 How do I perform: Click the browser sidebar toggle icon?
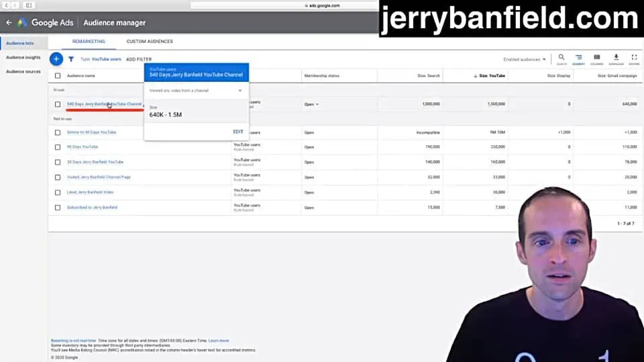[x=29, y=5]
